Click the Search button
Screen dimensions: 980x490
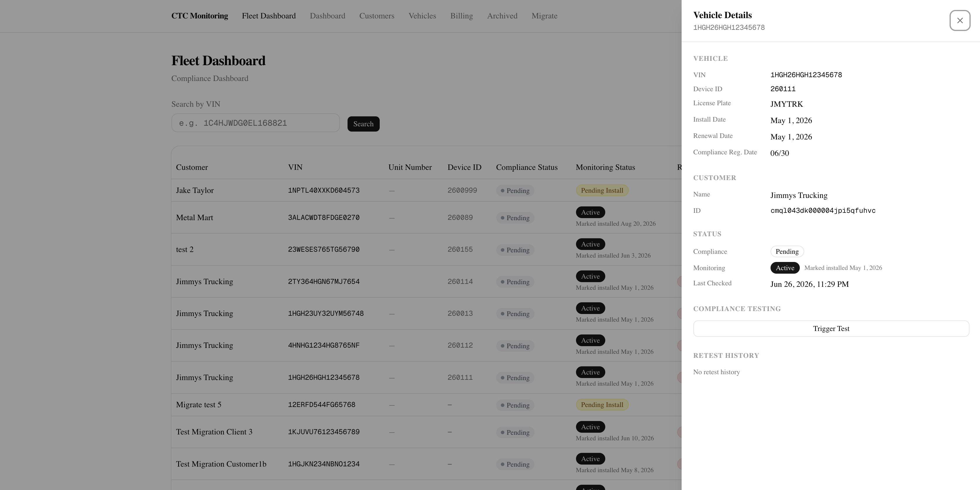tap(363, 124)
